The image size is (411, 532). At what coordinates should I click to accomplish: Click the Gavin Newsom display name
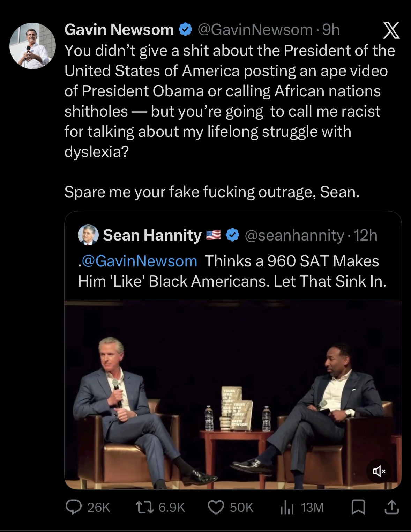coord(119,30)
